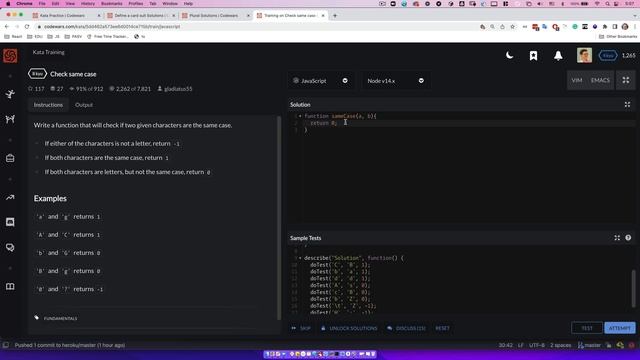This screenshot has width=640, height=360.
Task: Click RESET to restore the code
Action: [x=442, y=328]
